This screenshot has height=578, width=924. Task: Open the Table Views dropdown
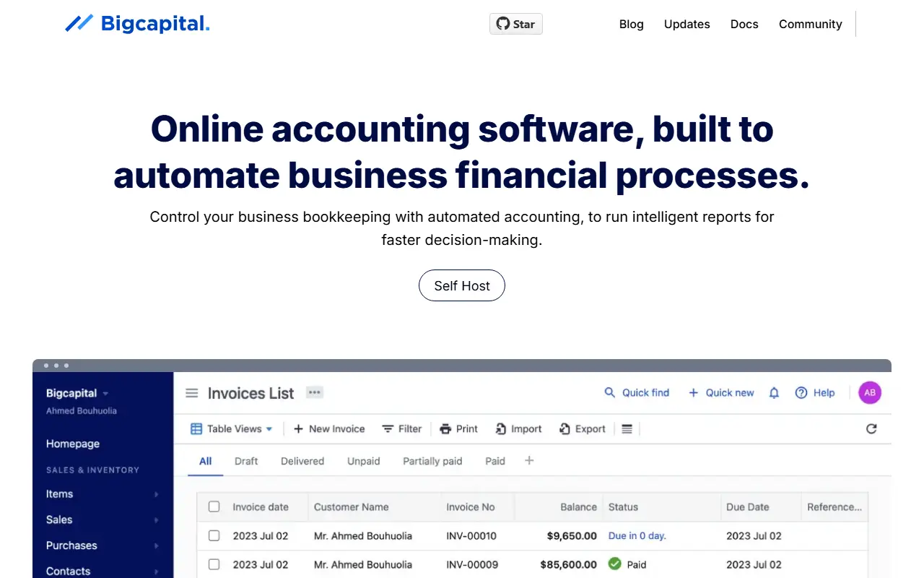pyautogui.click(x=232, y=428)
